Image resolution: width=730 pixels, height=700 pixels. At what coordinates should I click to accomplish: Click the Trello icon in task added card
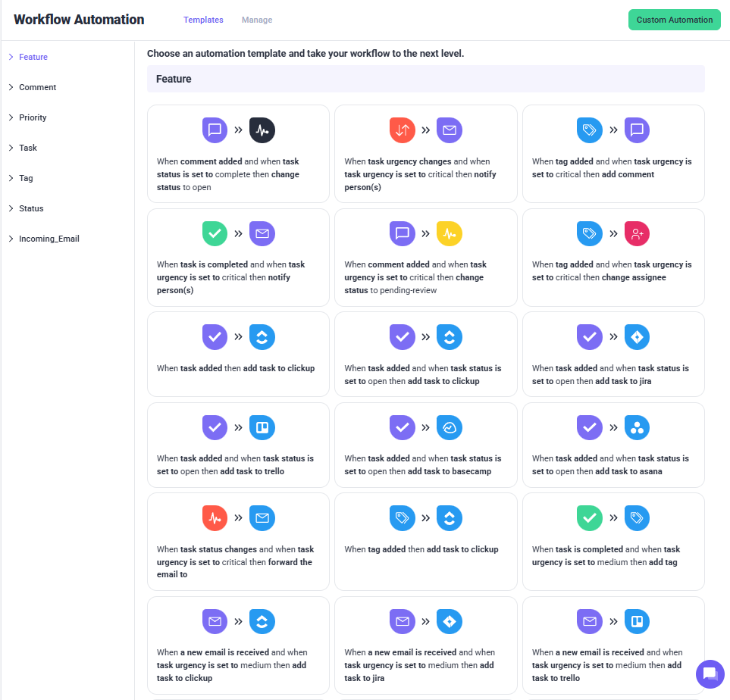click(x=262, y=427)
